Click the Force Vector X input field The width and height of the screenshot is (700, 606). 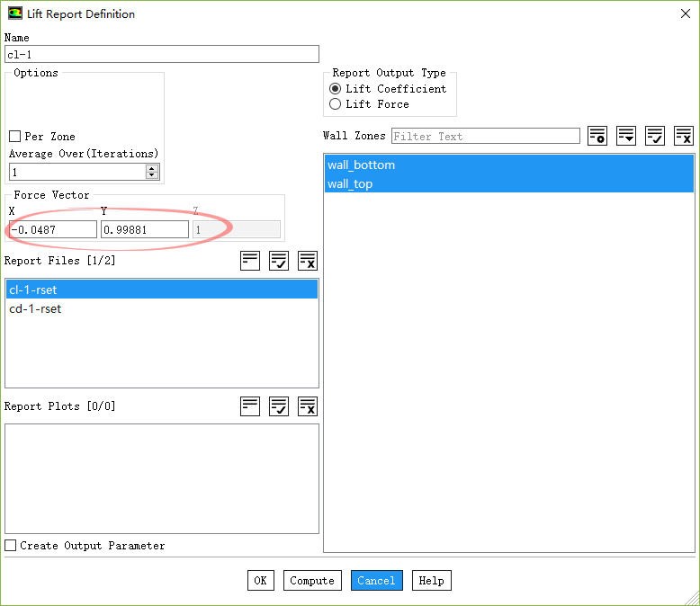[52, 230]
